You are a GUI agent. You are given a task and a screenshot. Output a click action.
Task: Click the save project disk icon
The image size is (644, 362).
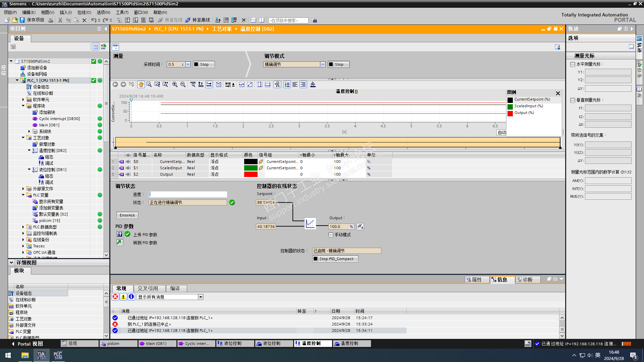22,20
